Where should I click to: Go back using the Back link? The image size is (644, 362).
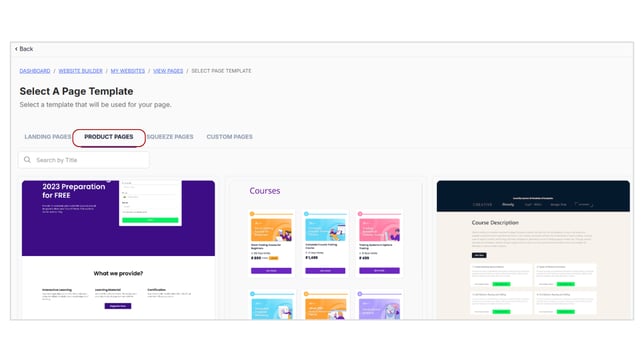tap(24, 49)
